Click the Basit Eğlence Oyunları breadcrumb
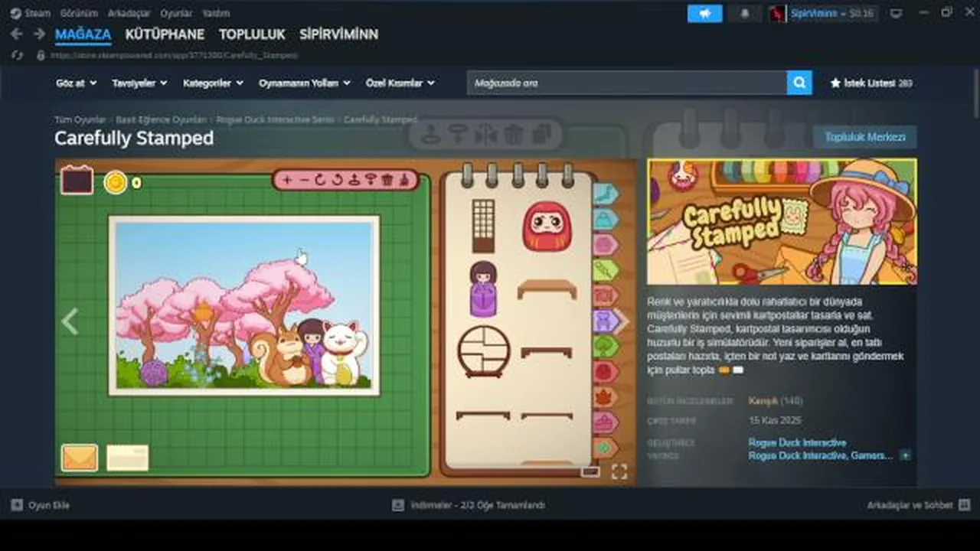 click(x=162, y=120)
